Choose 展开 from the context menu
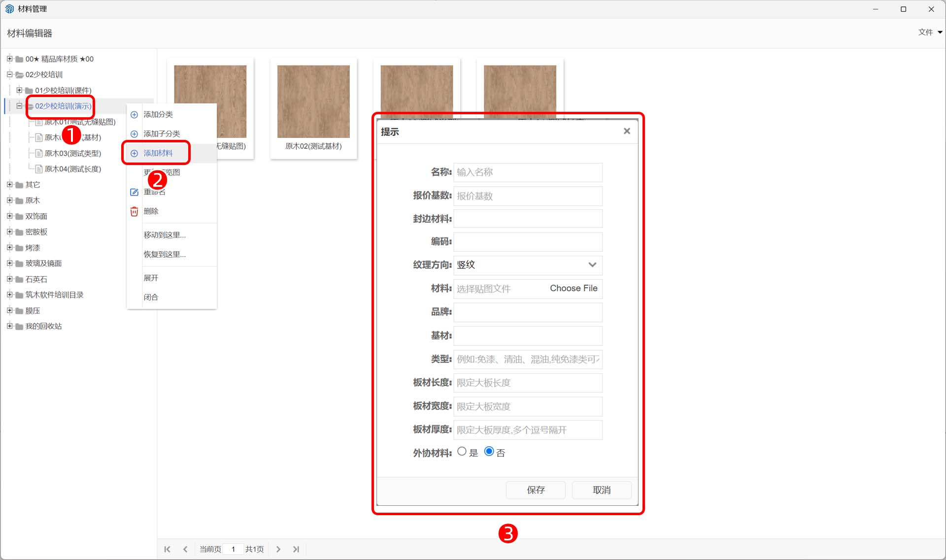Screen dimensions: 946x560 [151, 277]
